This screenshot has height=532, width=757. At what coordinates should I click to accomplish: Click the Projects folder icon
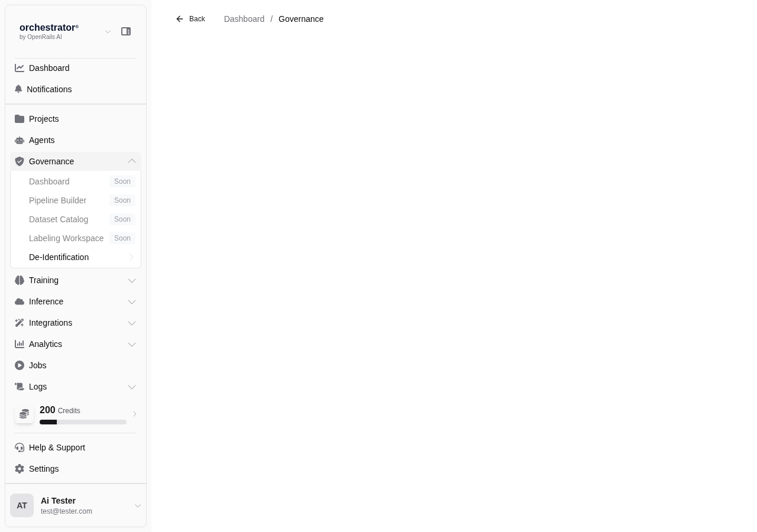point(20,119)
